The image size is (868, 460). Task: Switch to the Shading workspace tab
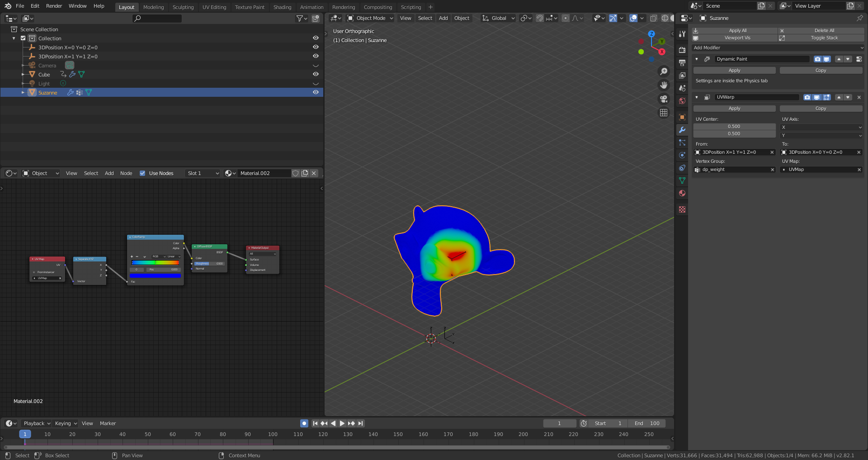282,7
